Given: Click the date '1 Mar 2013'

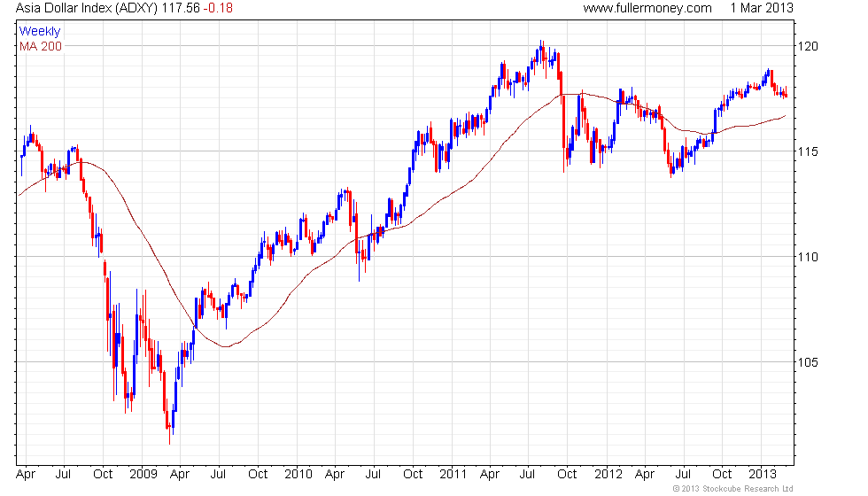Looking at the screenshot, I should pyautogui.click(x=762, y=8).
